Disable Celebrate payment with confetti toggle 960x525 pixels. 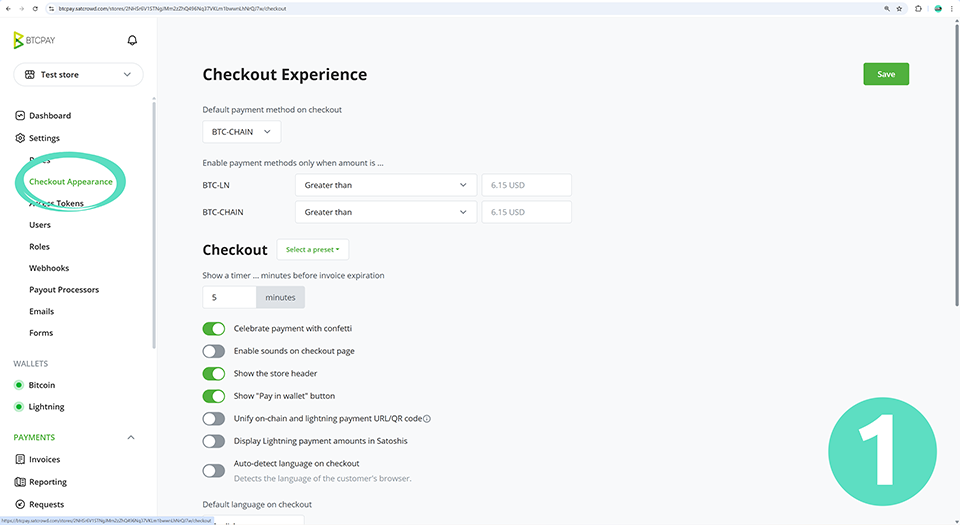click(213, 329)
